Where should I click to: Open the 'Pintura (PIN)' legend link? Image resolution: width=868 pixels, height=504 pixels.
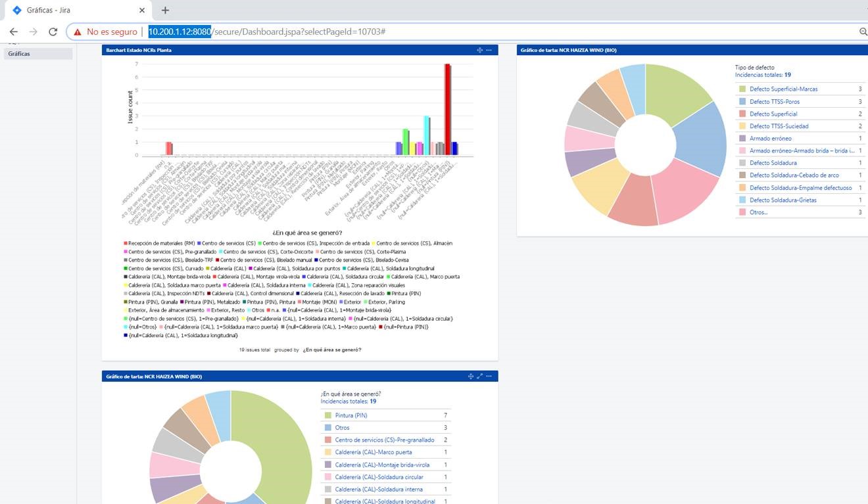point(351,415)
